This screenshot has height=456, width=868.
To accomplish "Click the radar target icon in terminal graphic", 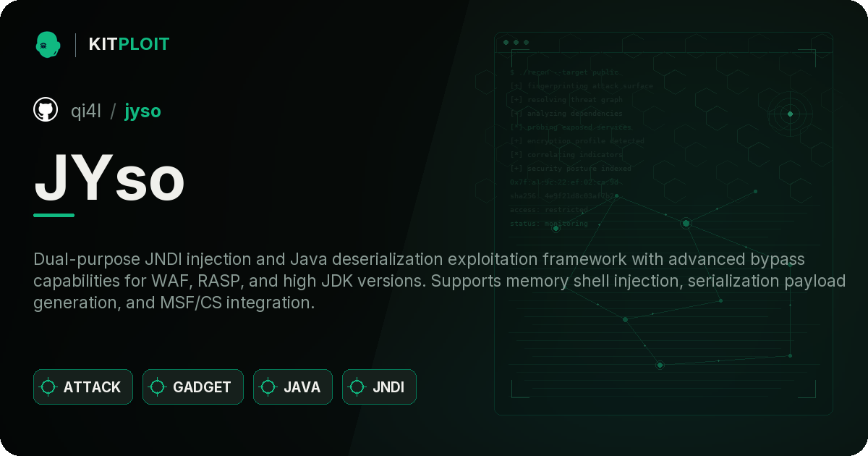I will [x=790, y=114].
